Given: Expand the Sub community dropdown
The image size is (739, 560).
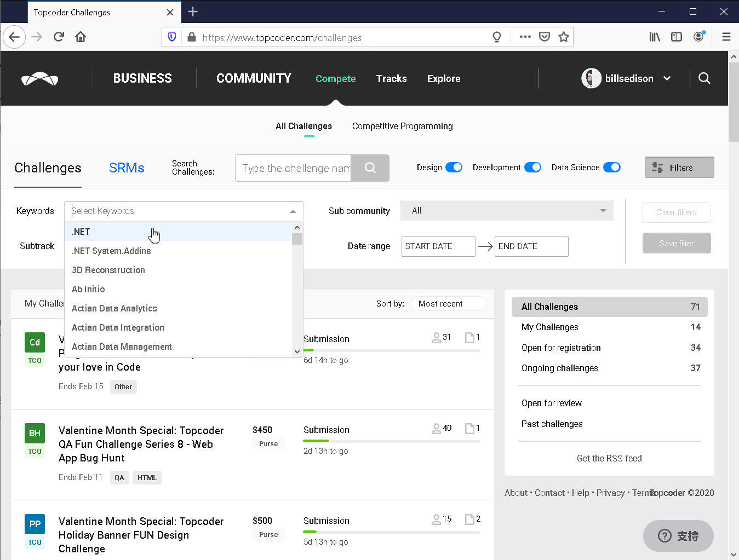Looking at the screenshot, I should [x=507, y=211].
